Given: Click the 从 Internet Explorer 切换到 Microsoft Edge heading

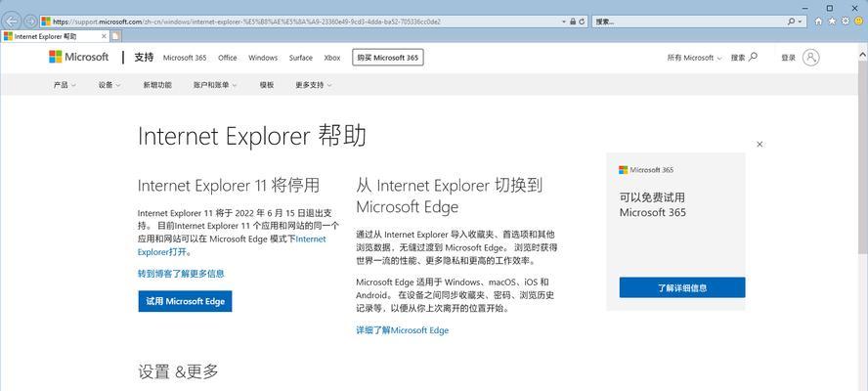Looking at the screenshot, I should click(x=450, y=195).
